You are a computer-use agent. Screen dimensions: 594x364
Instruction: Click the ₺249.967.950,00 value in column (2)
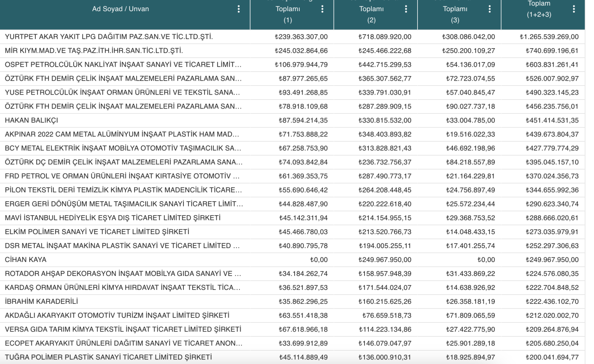tap(385, 260)
